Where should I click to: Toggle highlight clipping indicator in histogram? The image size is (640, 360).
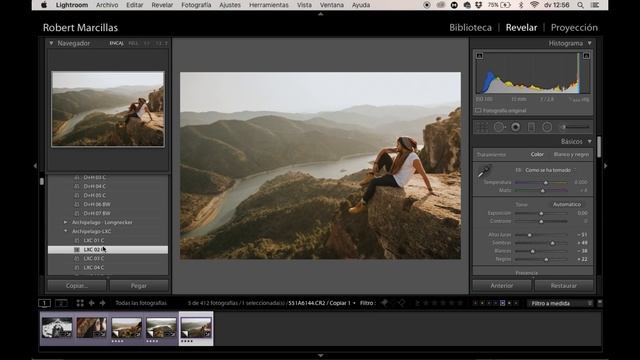[586, 56]
